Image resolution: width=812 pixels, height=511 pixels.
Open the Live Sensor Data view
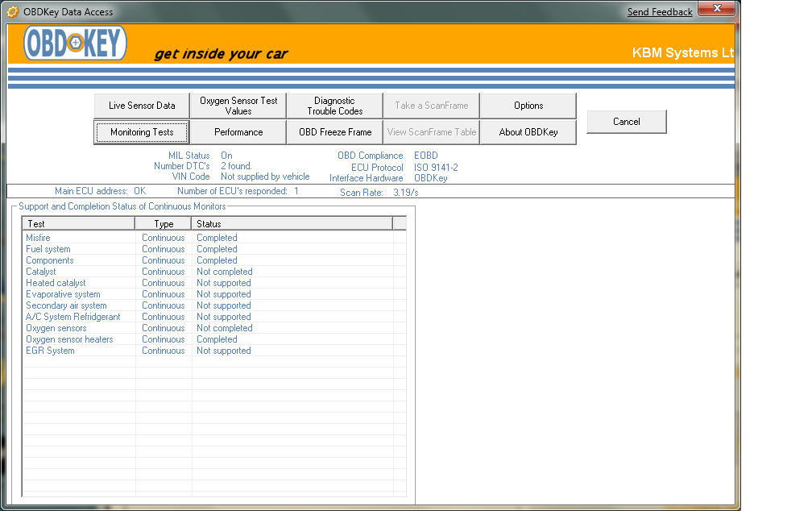click(142, 106)
